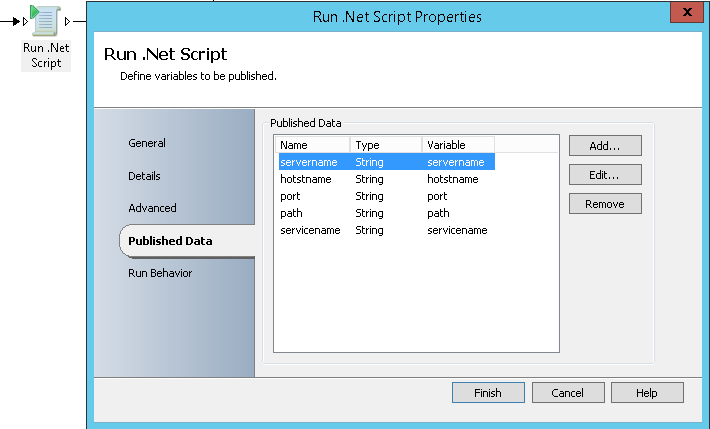Close the Run .Net Script Properties window
The image size is (710, 429).
click(686, 12)
